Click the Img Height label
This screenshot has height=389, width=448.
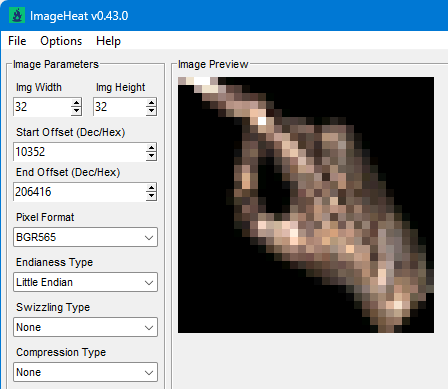120,87
